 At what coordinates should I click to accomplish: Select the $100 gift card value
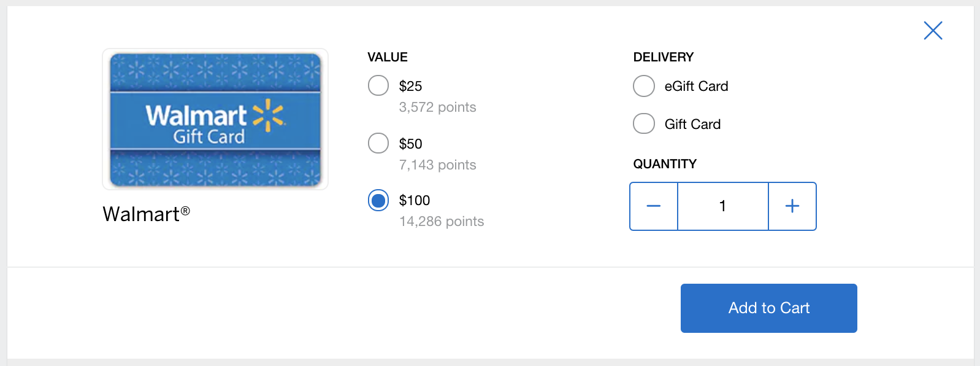click(x=378, y=200)
